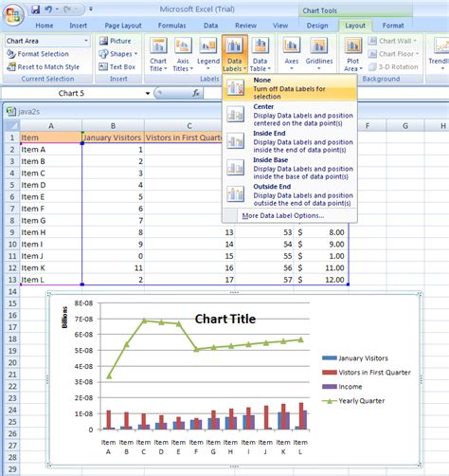Open Customize Quick Access Toolbar arrow
The image size is (449, 476).
[x=91, y=9]
